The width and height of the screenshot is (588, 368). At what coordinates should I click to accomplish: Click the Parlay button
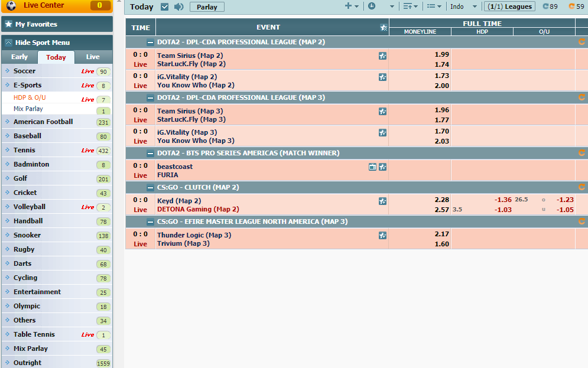click(x=207, y=6)
